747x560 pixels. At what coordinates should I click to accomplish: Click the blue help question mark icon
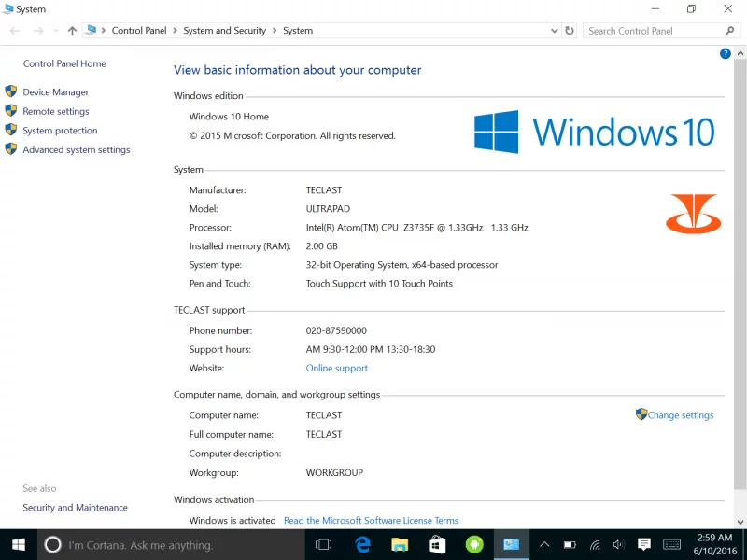tap(726, 54)
